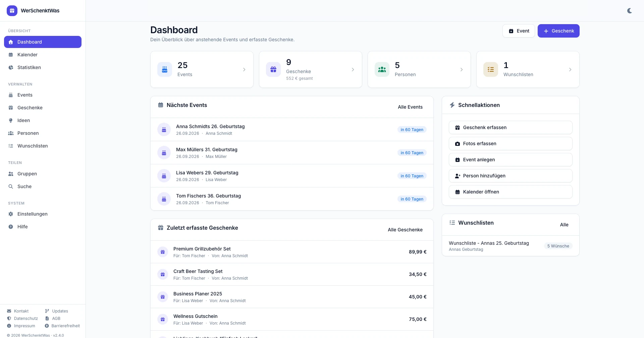Click the Einstellungen gear icon
644x338 pixels.
pos(11,214)
